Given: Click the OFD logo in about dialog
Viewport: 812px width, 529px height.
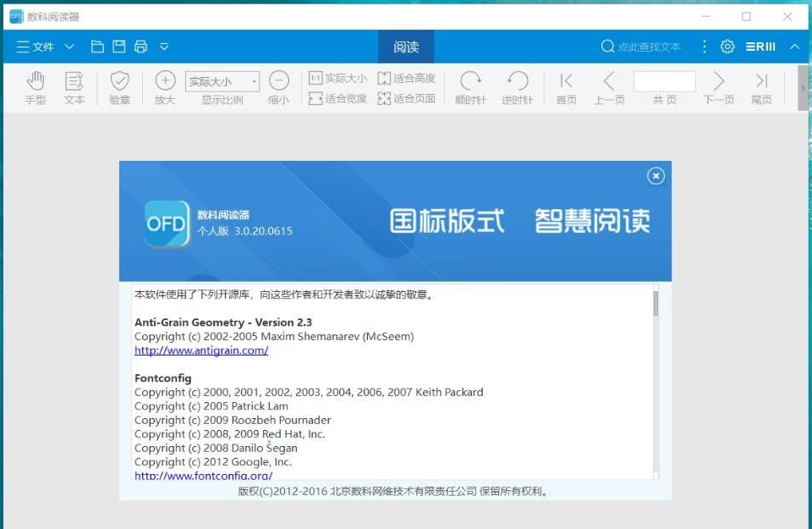Looking at the screenshot, I should click(167, 223).
